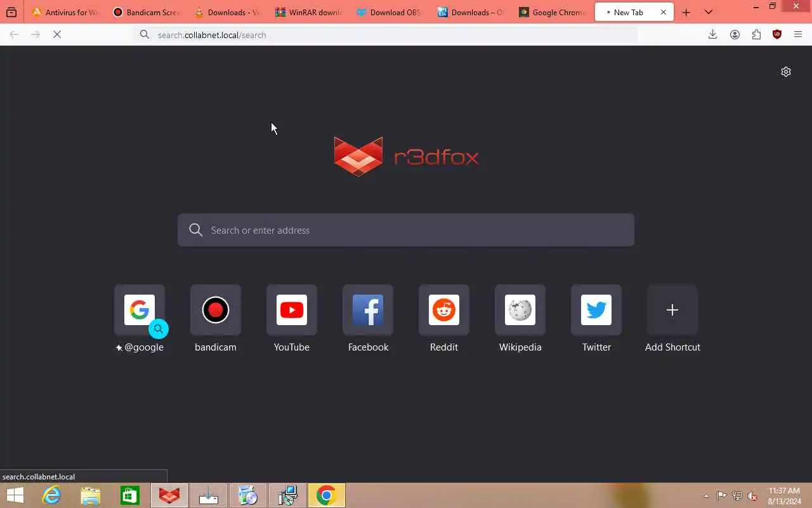
Task: Switch to the WinRAR download tab
Action: [308, 12]
